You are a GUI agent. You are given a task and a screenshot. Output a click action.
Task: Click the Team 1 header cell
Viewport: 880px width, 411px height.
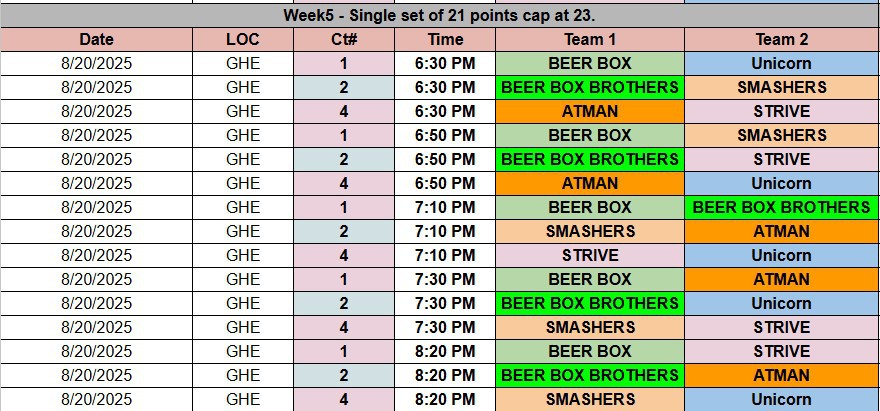click(x=590, y=40)
